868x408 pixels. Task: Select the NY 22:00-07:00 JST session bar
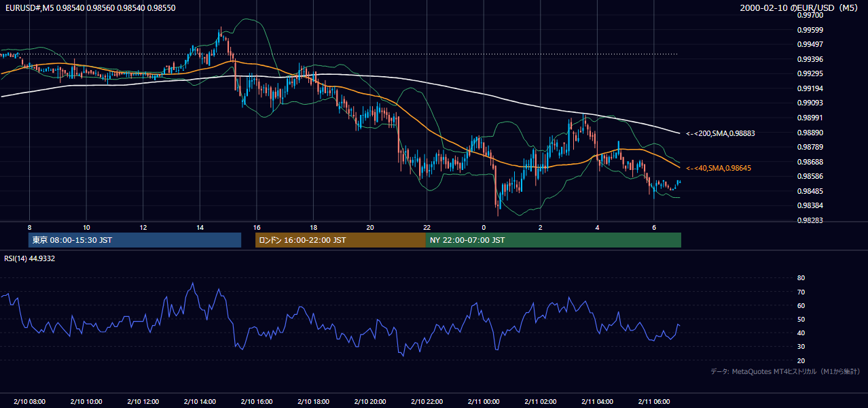554,240
